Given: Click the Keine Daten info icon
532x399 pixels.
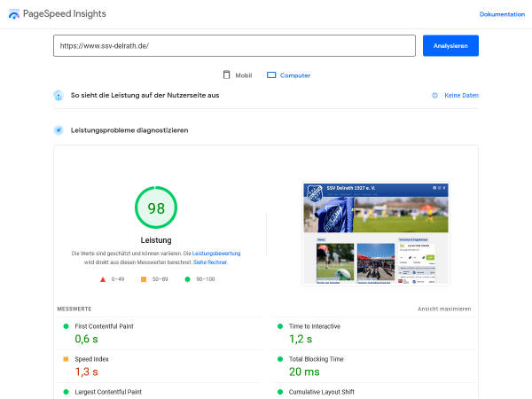Looking at the screenshot, I should coord(434,96).
